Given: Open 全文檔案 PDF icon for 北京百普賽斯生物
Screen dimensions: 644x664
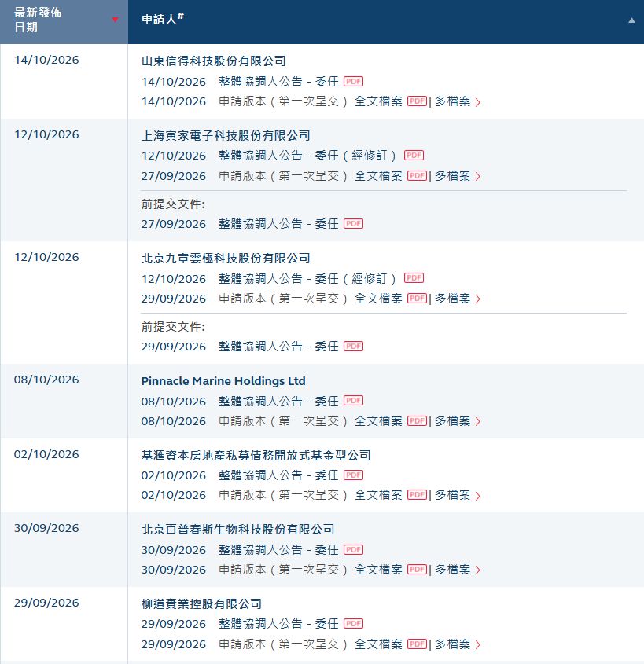Looking at the screenshot, I should point(417,570).
